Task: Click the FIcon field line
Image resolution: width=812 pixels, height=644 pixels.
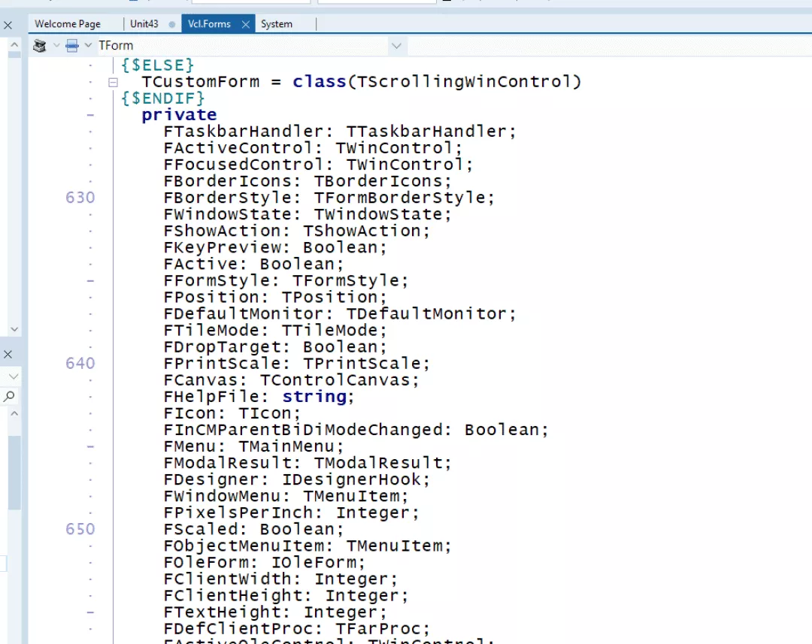Action: [232, 413]
